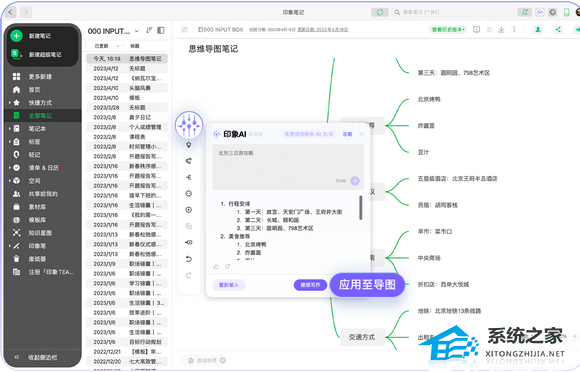
Task: Click the 重新输入 button
Action: pyautogui.click(x=229, y=285)
